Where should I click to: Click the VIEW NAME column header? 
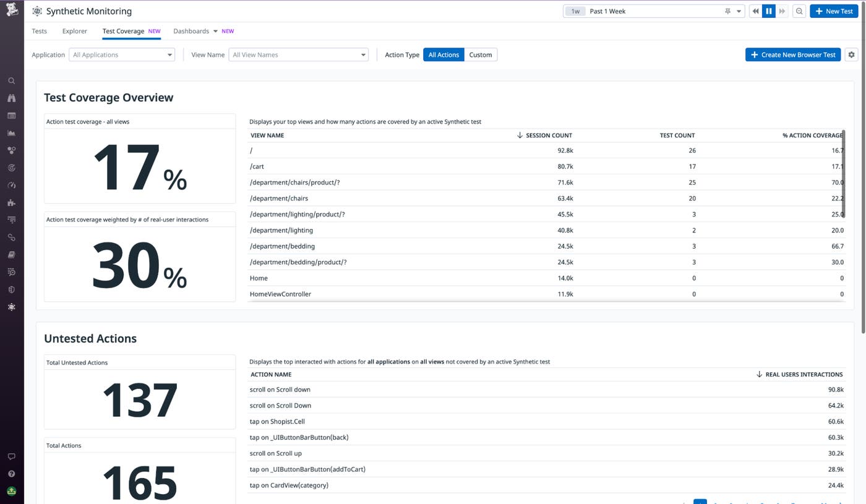coord(267,135)
